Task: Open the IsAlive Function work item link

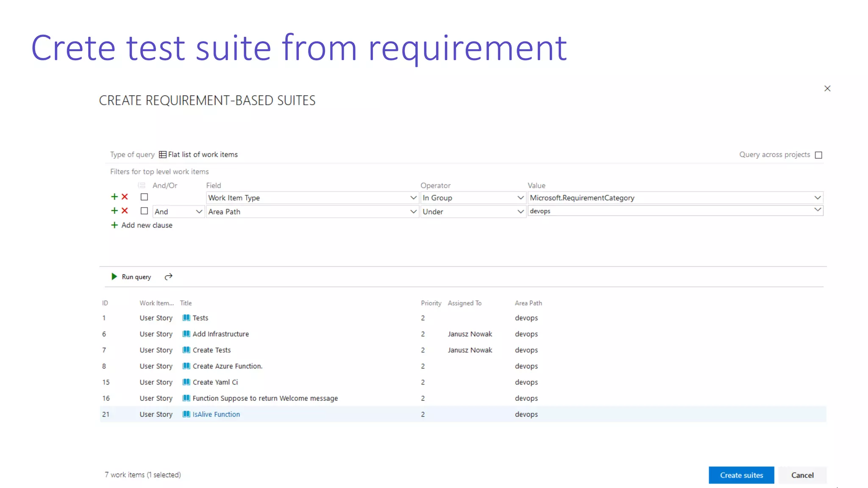Action: 216,414
